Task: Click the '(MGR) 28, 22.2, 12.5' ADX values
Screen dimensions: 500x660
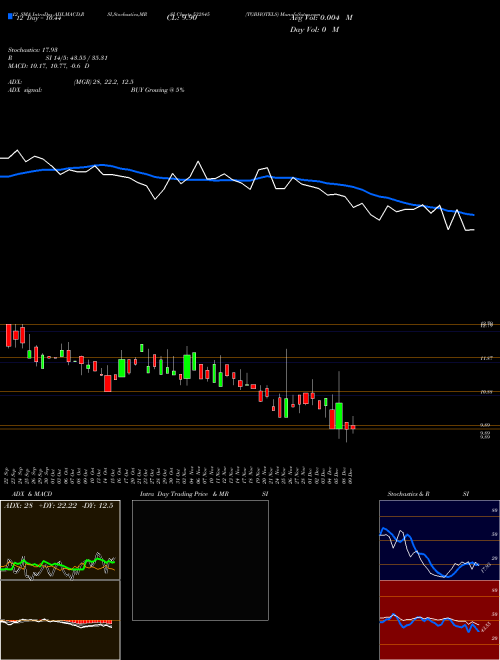Action: [104, 82]
